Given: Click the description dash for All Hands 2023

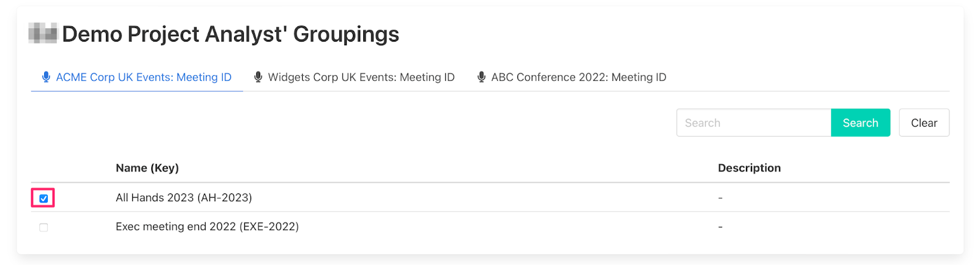Looking at the screenshot, I should coord(720,198).
